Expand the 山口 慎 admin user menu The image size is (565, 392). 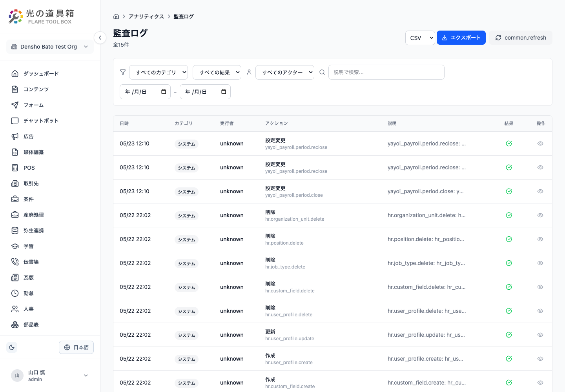click(50, 376)
